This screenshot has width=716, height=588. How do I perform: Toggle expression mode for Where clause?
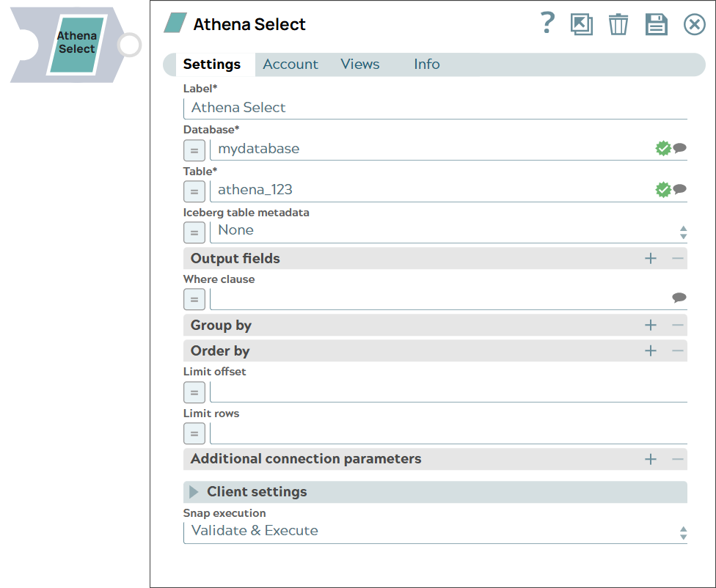tap(194, 299)
